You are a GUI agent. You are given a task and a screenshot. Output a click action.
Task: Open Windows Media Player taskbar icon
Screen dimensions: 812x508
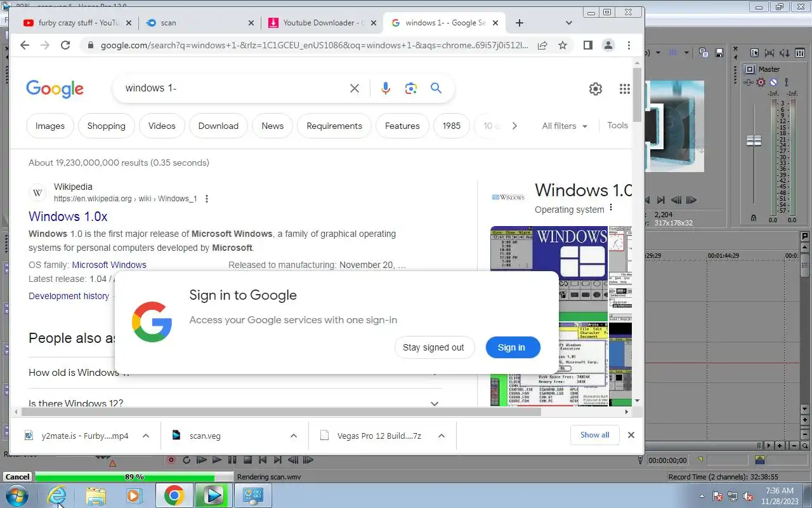click(134, 496)
